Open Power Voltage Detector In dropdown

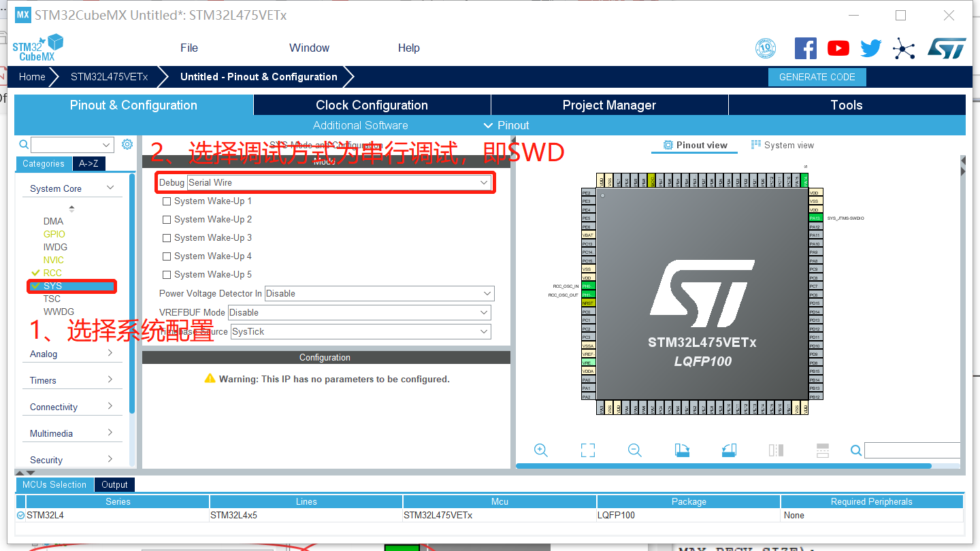379,293
